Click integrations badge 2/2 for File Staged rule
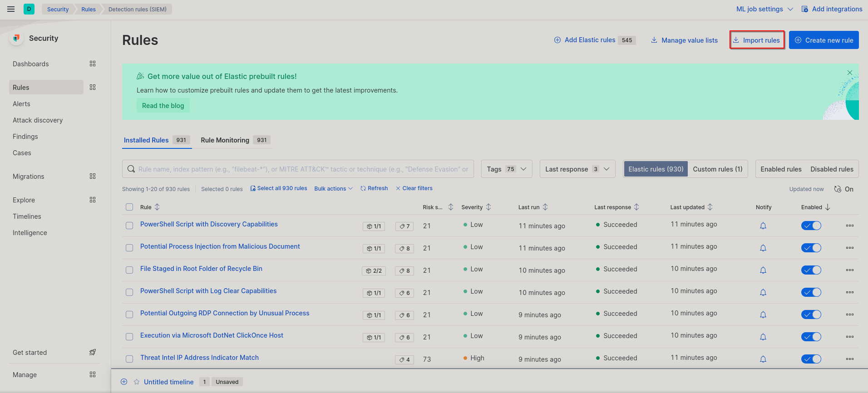 pyautogui.click(x=374, y=270)
